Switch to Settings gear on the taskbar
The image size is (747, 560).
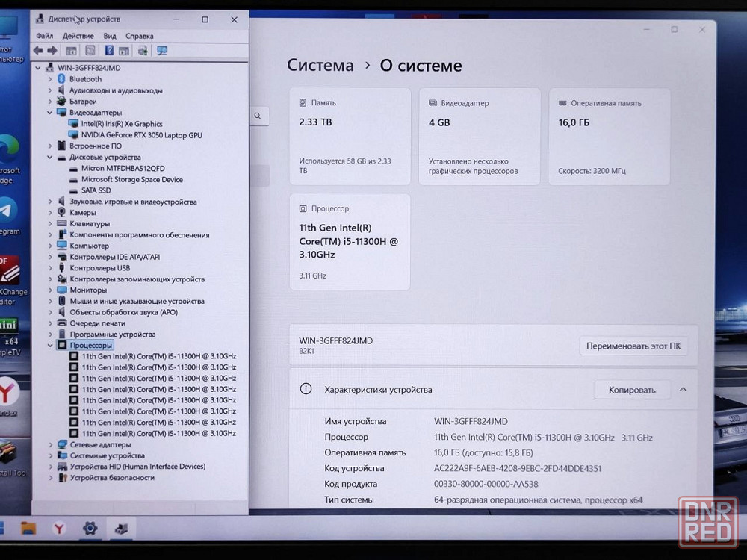point(90,528)
